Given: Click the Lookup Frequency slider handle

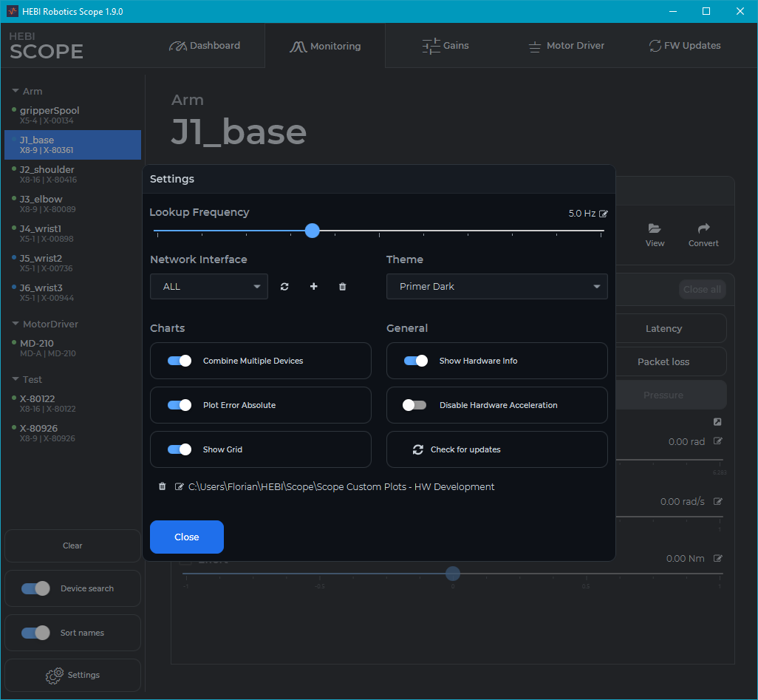Looking at the screenshot, I should coord(313,231).
